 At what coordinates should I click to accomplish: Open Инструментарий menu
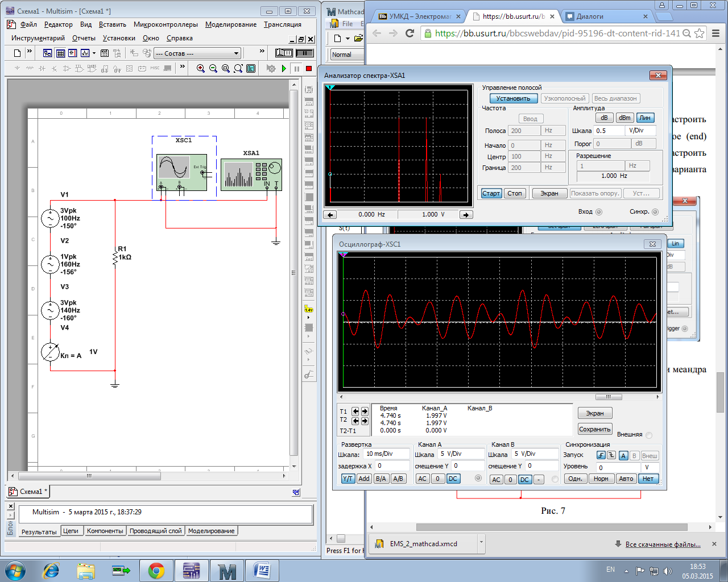coord(38,38)
